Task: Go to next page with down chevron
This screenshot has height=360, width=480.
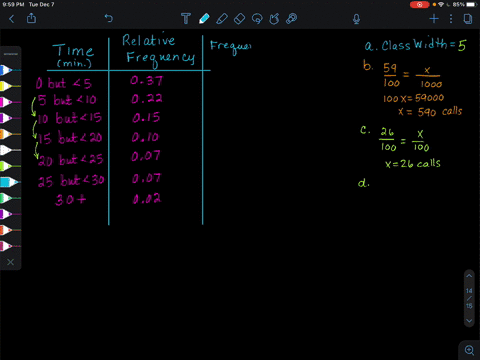Action: tap(469, 321)
